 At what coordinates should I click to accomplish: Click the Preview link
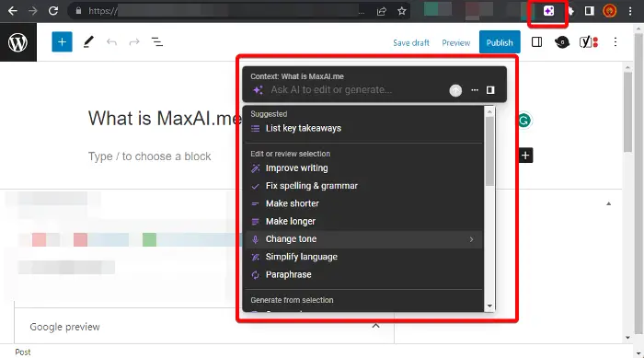(x=456, y=42)
